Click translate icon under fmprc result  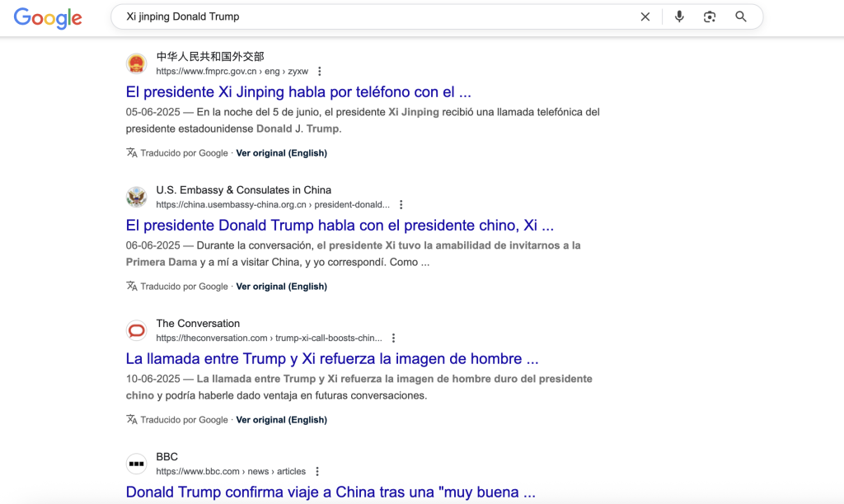point(131,152)
